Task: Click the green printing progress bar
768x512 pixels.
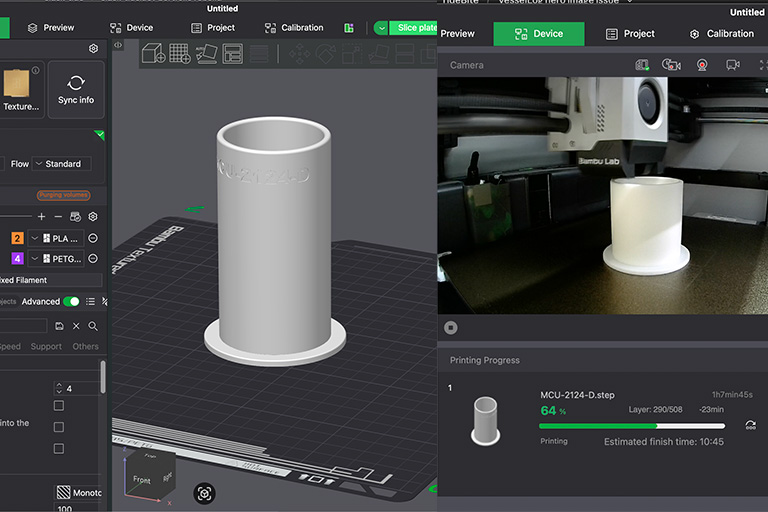Action: (632, 426)
